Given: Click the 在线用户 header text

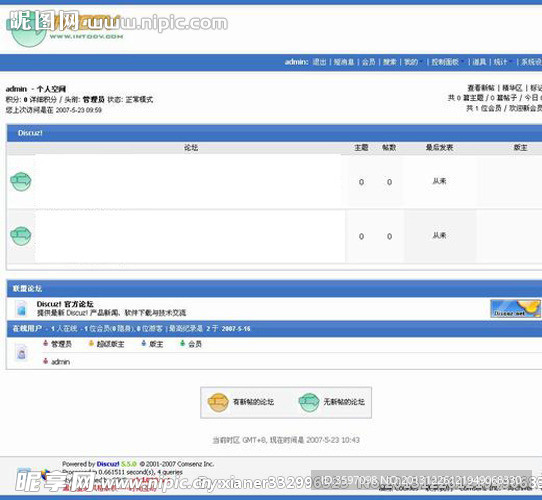Looking at the screenshot, I should 27,328.
